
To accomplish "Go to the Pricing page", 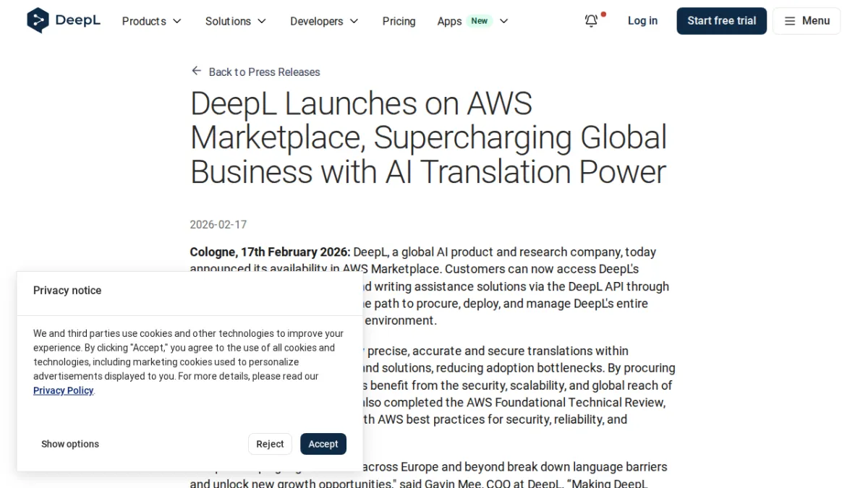I will click(399, 21).
